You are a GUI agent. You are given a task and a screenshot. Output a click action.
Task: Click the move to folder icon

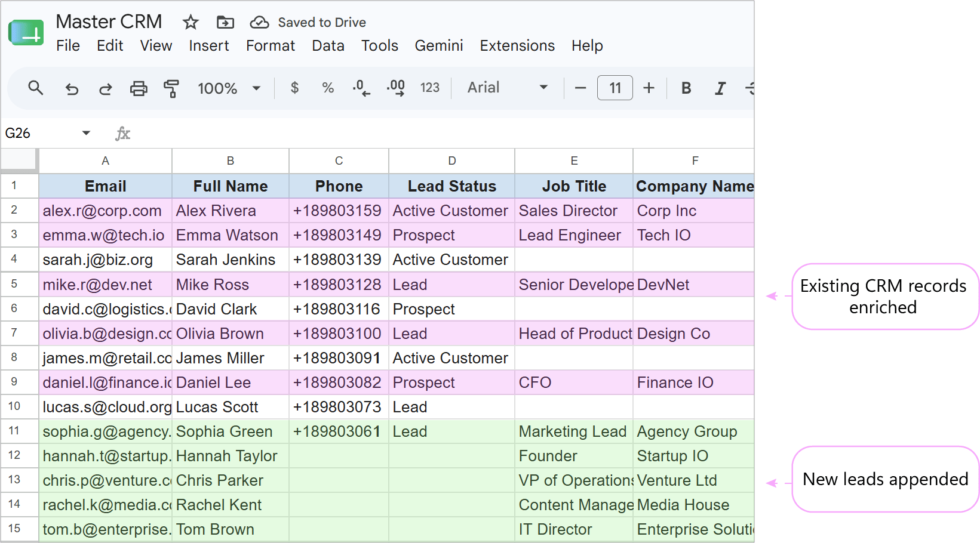click(x=225, y=23)
